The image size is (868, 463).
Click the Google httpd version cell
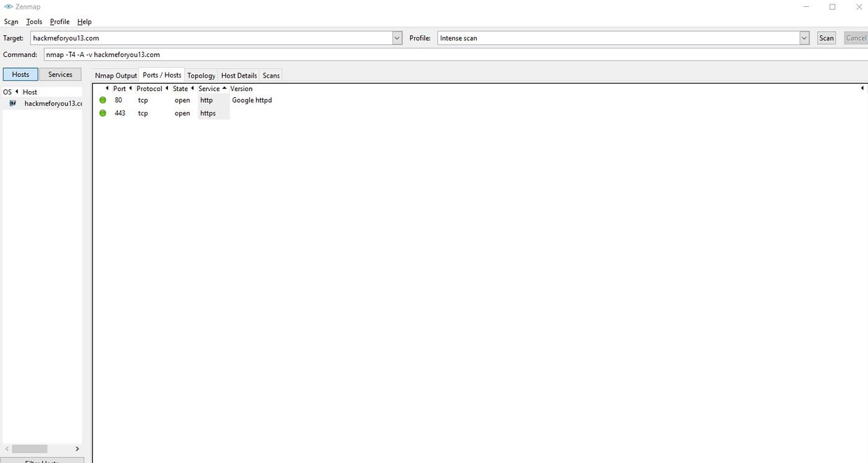(x=252, y=100)
